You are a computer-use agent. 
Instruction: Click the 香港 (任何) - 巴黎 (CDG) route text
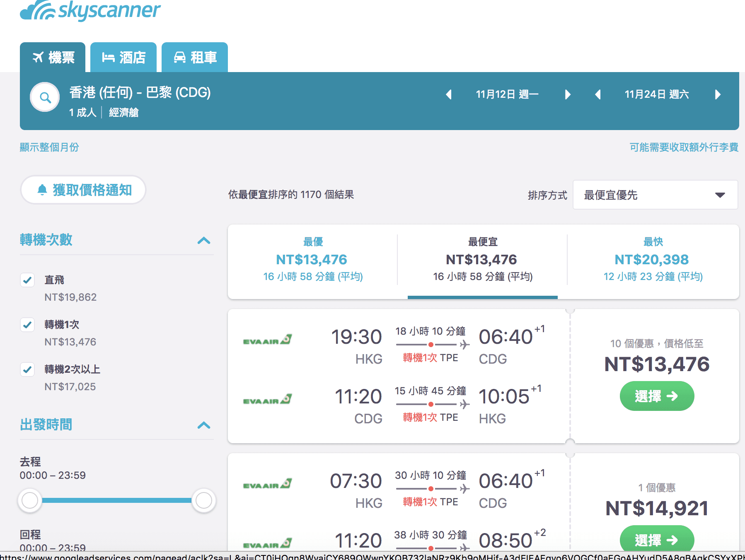click(x=140, y=92)
